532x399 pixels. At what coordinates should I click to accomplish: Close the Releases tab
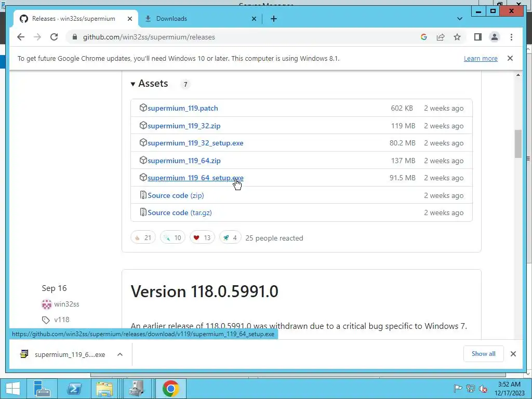point(129,19)
